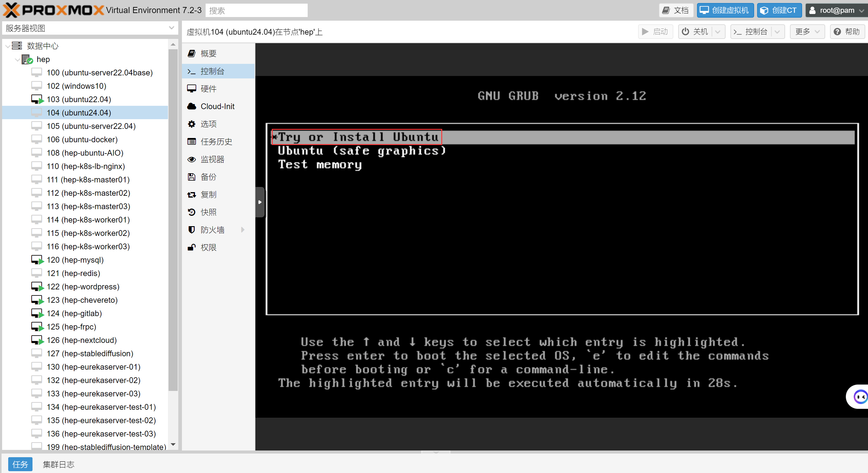The image size is (868, 473).
Task: Click the 监视器 eye icon
Action: click(191, 159)
